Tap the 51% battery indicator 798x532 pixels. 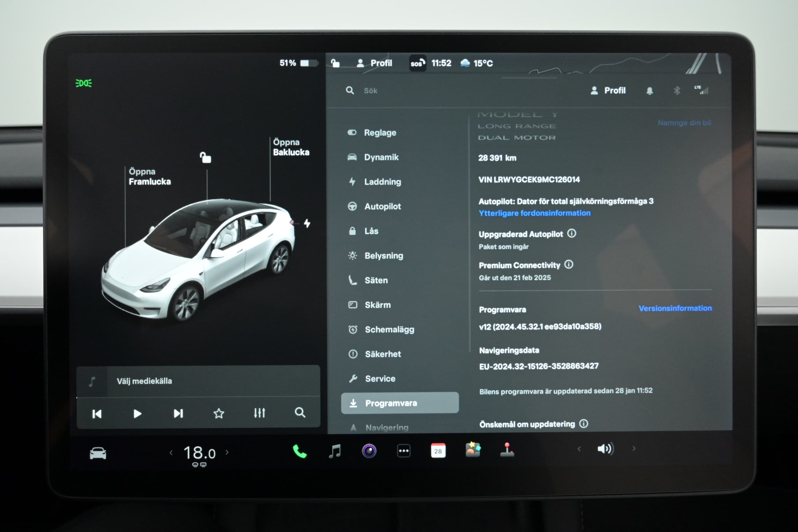point(298,63)
